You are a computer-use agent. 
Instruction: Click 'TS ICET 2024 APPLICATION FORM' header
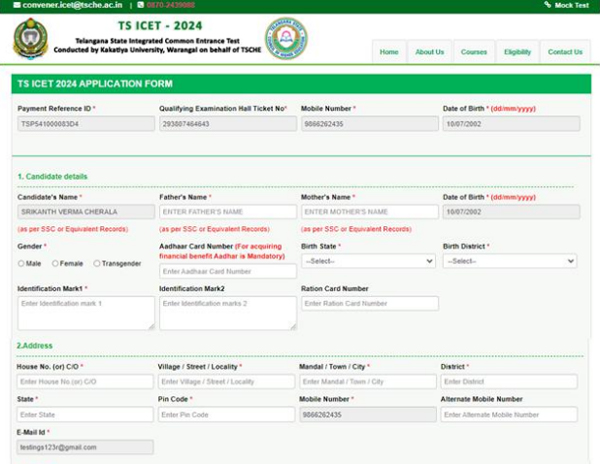point(95,84)
